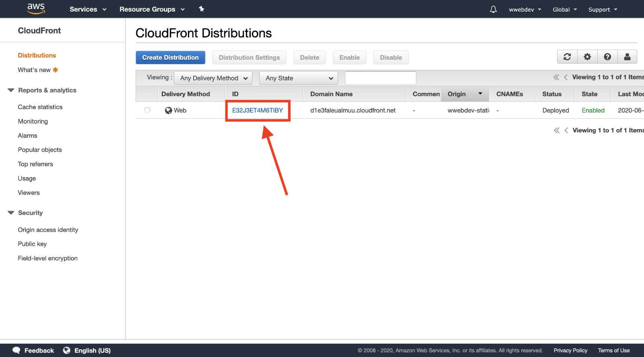The height and width of the screenshot is (357, 644).
Task: Open What's new in sidebar
Action: [34, 70]
